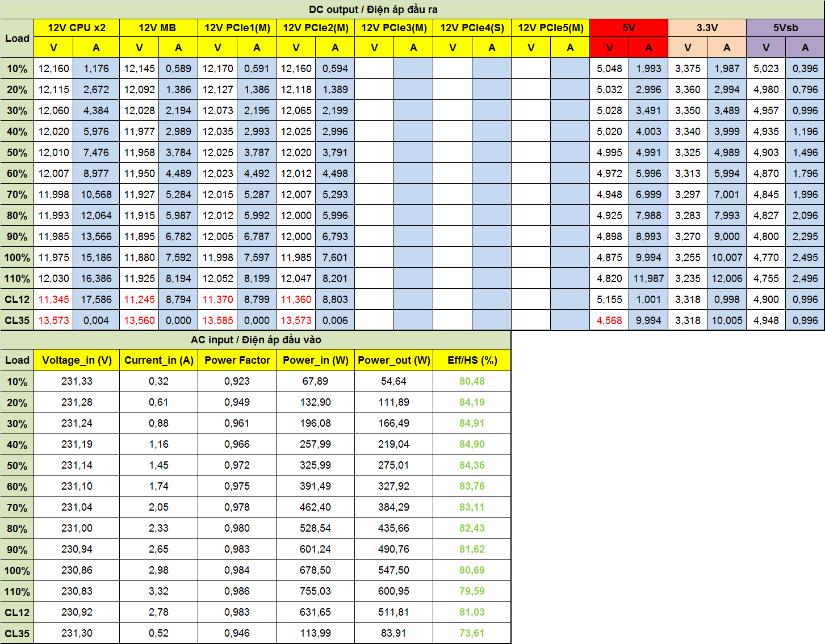Select the red 4,568 voltage cell
Screen dimensions: 825x644
coord(609,321)
